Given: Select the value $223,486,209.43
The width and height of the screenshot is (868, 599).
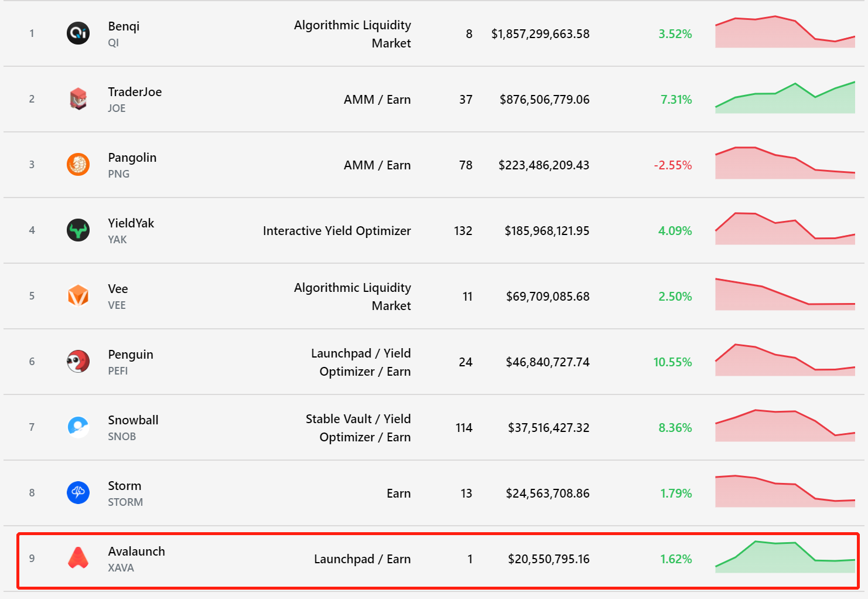Looking at the screenshot, I should click(544, 165).
